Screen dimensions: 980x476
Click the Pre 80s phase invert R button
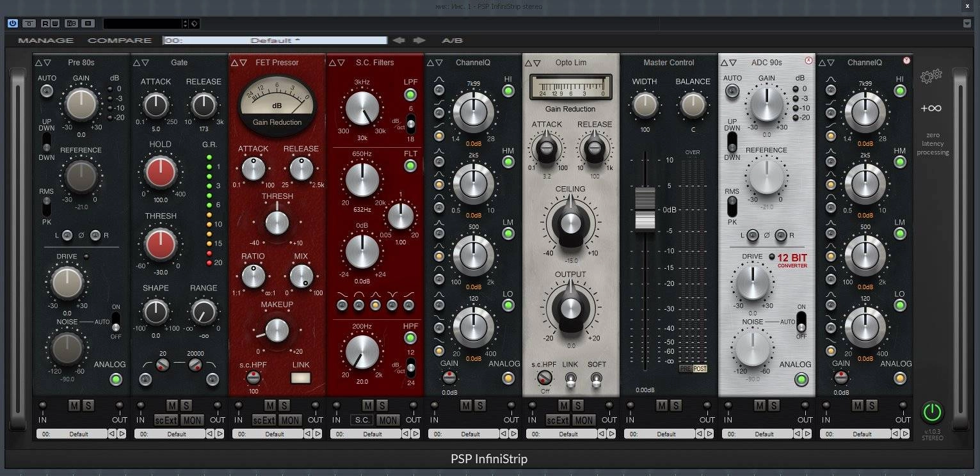pos(95,235)
